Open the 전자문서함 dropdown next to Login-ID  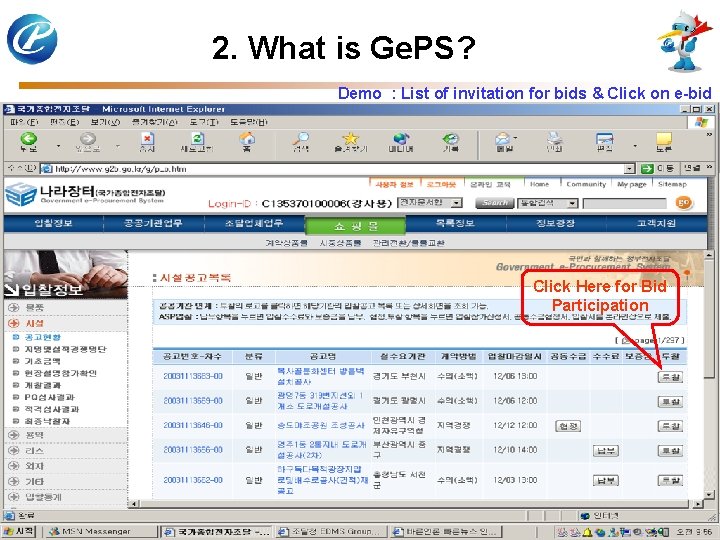[456, 202]
